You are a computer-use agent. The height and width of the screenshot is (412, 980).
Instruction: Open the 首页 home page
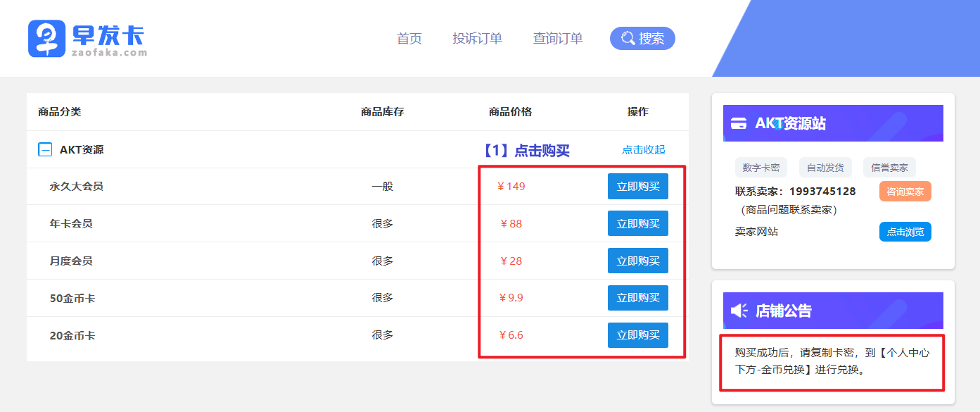pyautogui.click(x=409, y=39)
